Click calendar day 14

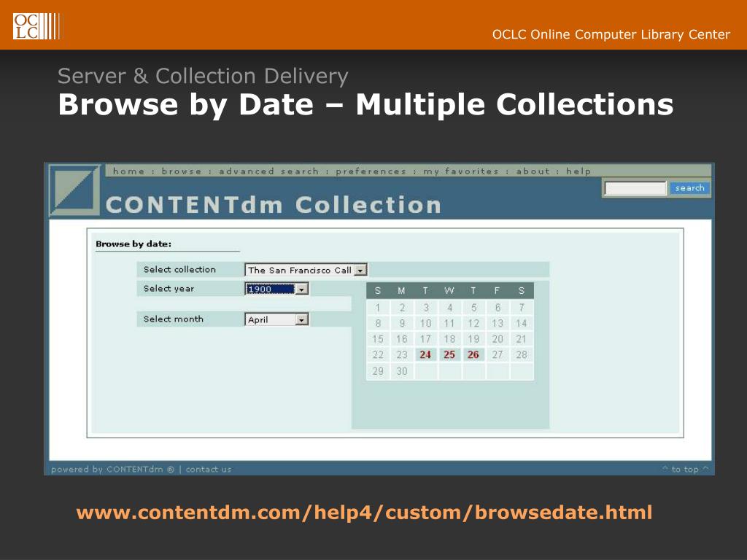click(521, 323)
